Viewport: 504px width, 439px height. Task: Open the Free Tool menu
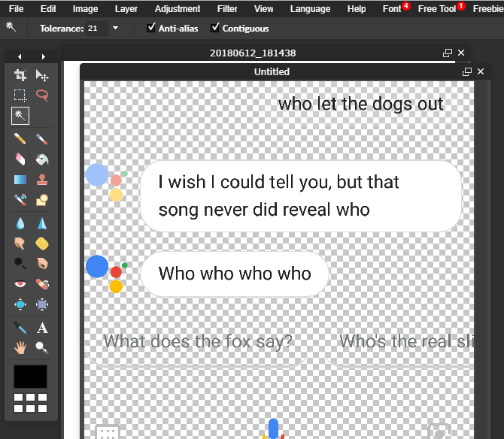[437, 9]
